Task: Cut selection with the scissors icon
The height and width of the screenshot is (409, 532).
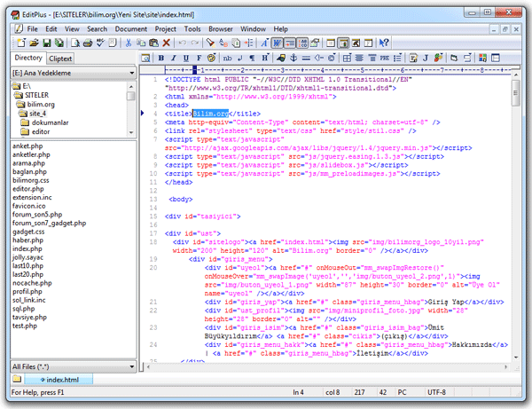Action: 129,43
